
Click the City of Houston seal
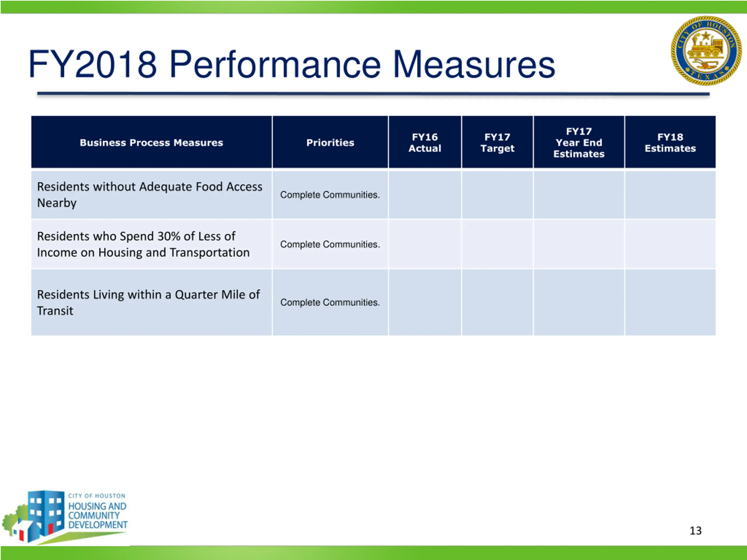click(706, 51)
